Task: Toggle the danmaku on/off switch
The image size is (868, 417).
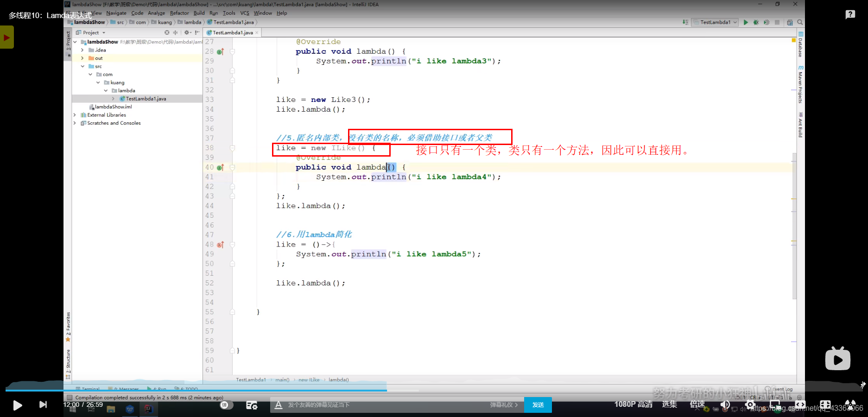Action: [x=226, y=405]
